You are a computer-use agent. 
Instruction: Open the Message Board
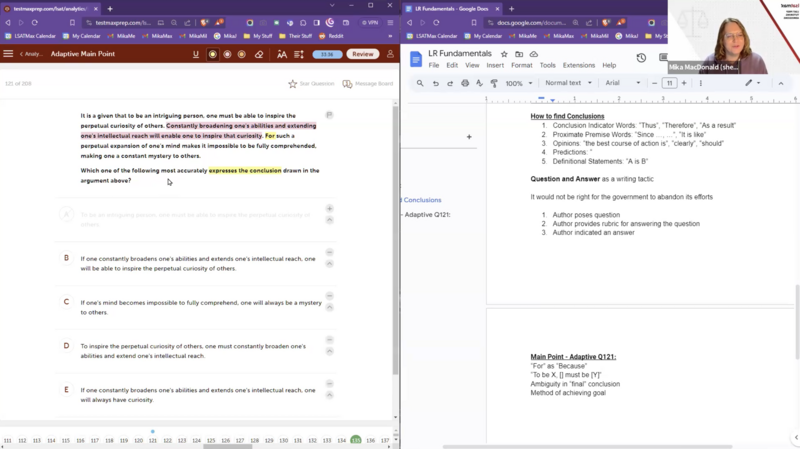point(367,84)
